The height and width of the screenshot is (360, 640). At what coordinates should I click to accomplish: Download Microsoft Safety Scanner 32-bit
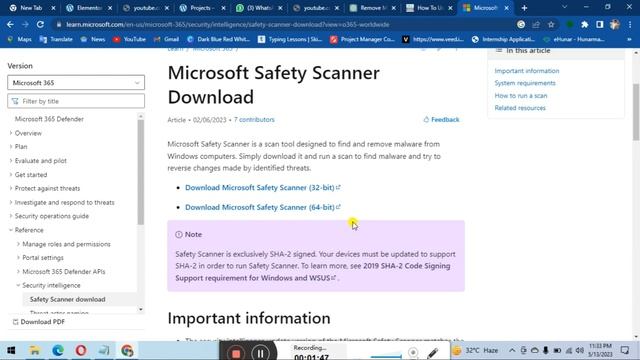coord(262,187)
